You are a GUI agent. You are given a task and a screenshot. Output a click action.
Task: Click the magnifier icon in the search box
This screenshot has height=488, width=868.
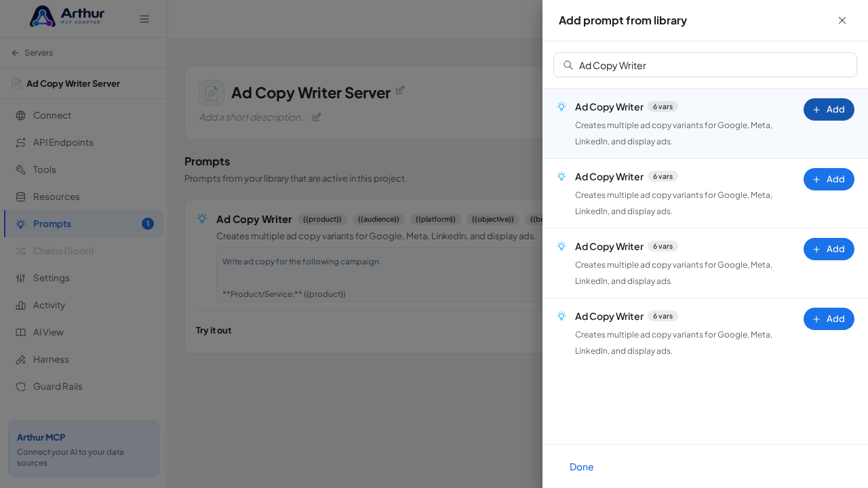coord(568,65)
